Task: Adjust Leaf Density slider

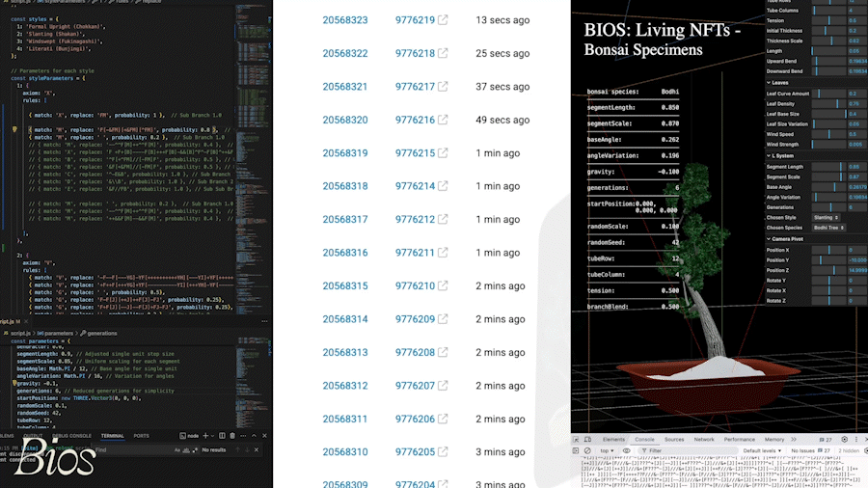Action: [x=828, y=103]
